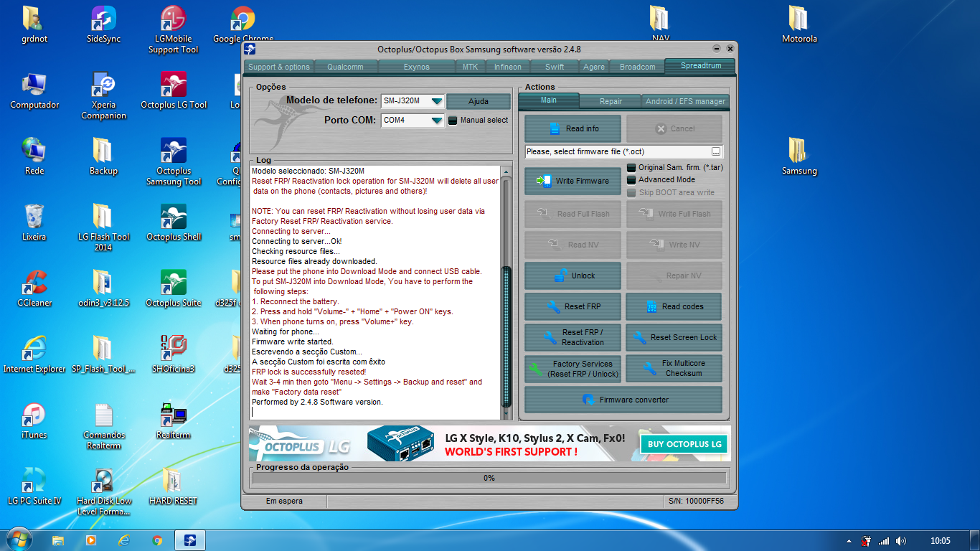Viewport: 980px width, 551px height.
Task: Open the Internet Explorer desktop shortcut
Action: (x=34, y=355)
